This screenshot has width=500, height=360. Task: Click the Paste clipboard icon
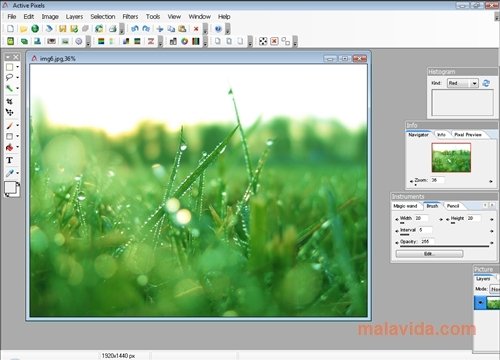point(182,29)
